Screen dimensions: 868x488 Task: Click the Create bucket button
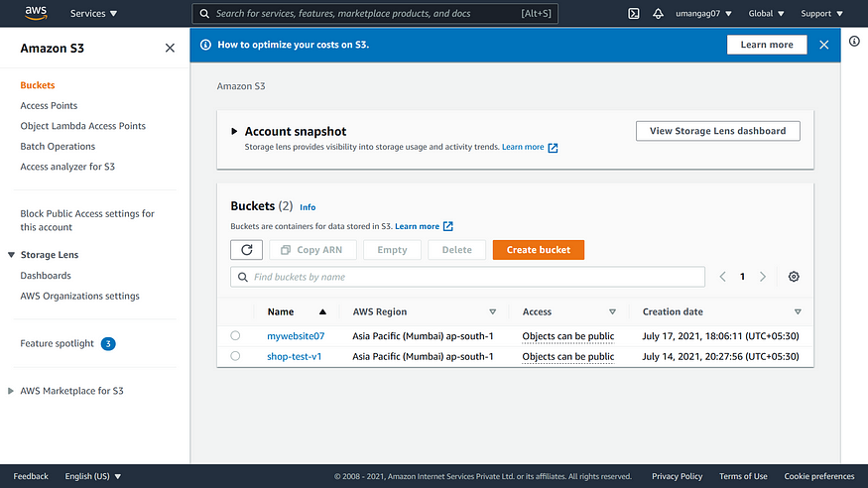[538, 250]
